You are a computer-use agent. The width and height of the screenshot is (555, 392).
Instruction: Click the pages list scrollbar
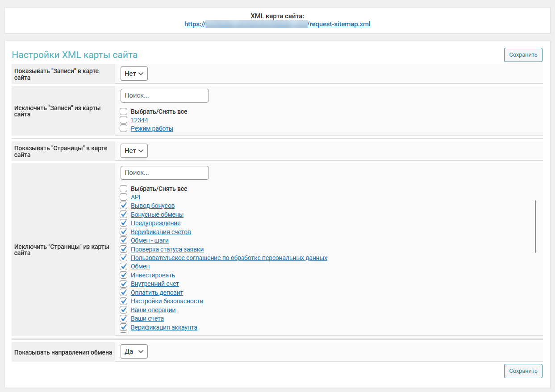point(535,227)
